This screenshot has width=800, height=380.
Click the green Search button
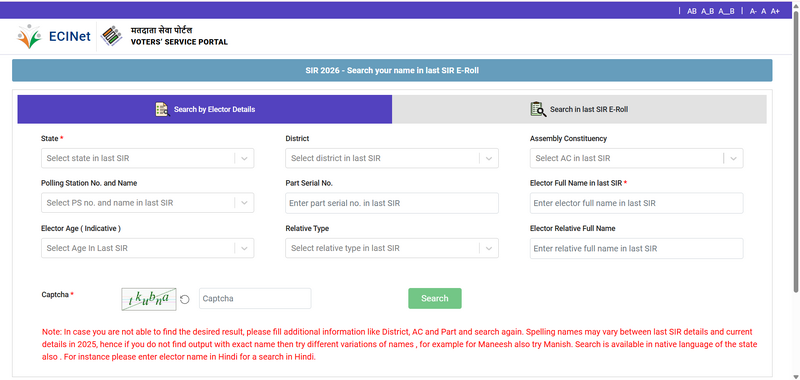click(x=435, y=298)
